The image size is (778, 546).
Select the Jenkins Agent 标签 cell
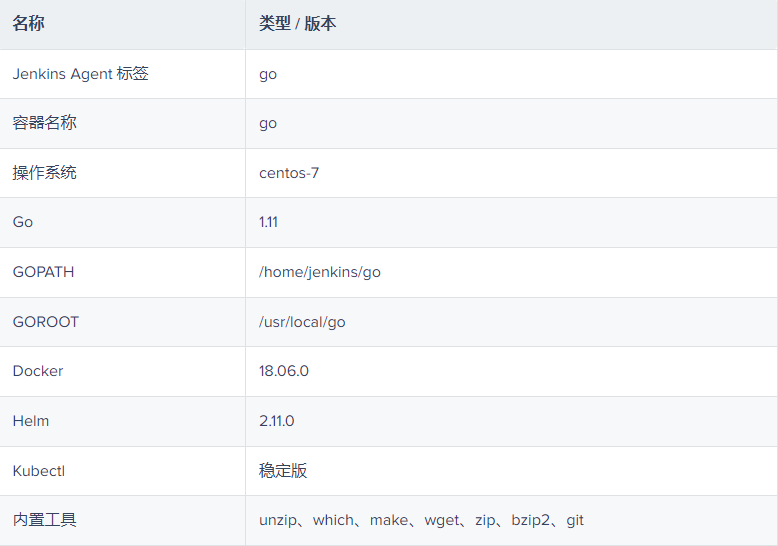tap(80, 74)
